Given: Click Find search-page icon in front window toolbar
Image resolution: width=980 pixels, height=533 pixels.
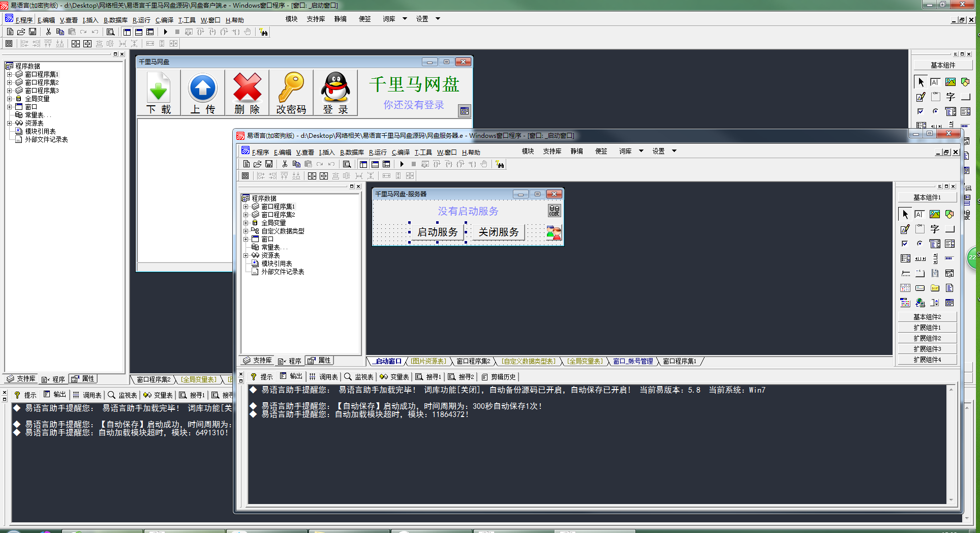Looking at the screenshot, I should pyautogui.click(x=347, y=164).
